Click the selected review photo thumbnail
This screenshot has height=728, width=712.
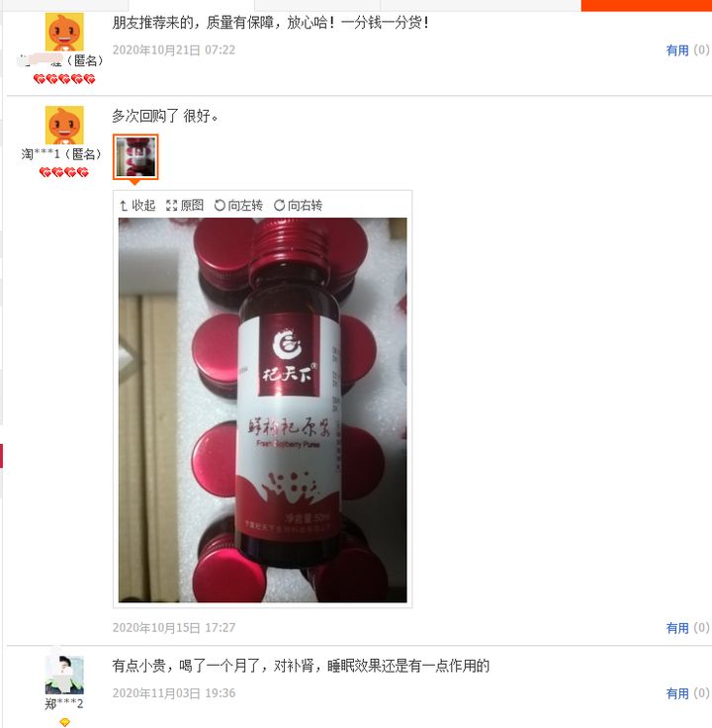click(x=135, y=157)
